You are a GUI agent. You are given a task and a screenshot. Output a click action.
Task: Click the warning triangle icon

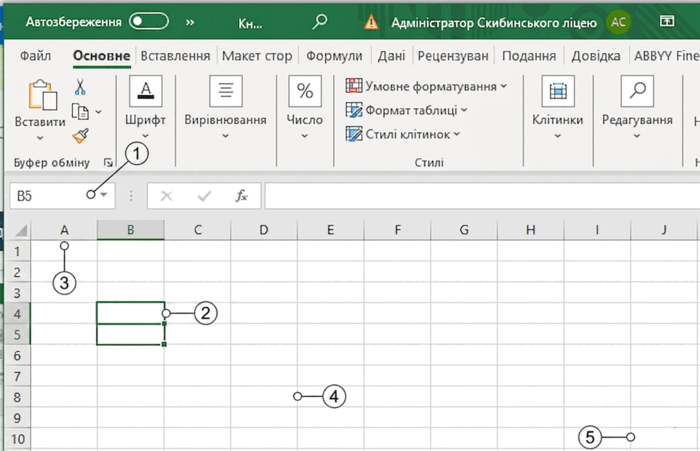point(371,22)
